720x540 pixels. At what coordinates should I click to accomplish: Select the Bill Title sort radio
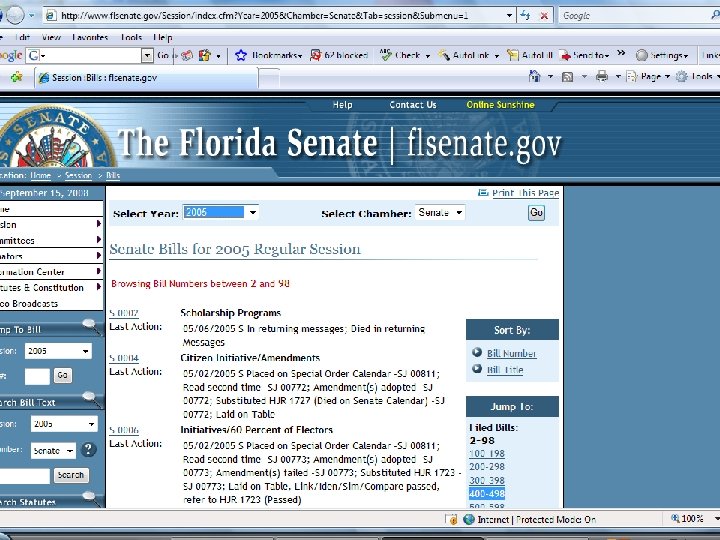(x=477, y=368)
